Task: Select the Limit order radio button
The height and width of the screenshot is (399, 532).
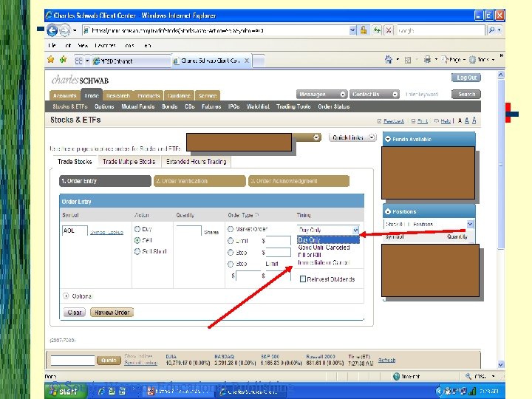Action: pyautogui.click(x=231, y=241)
